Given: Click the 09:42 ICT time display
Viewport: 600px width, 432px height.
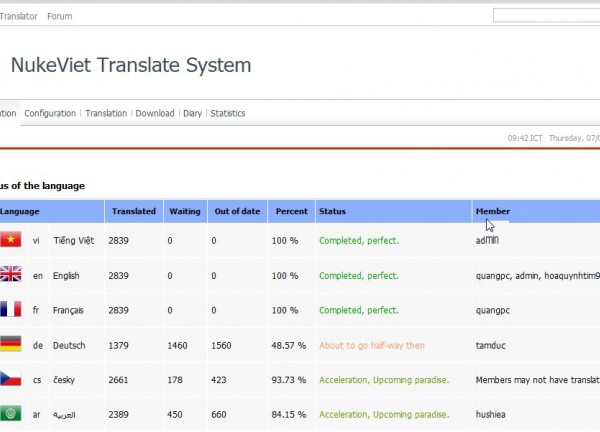Looking at the screenshot, I should [525, 138].
